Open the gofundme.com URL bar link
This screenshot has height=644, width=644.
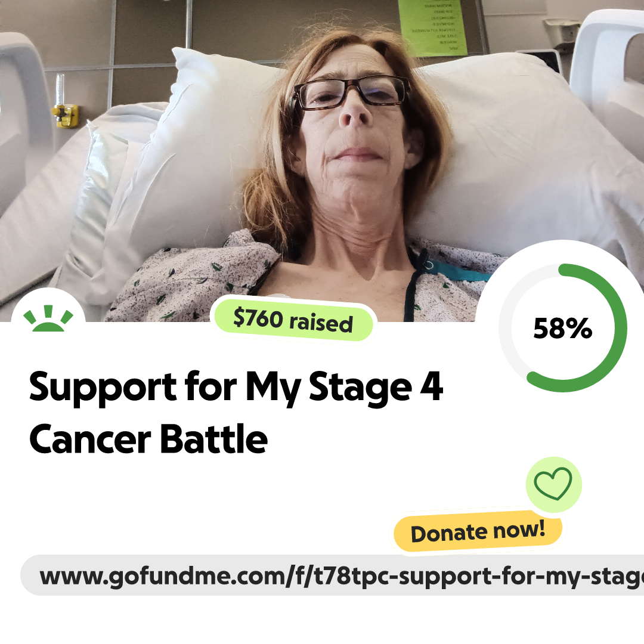click(x=332, y=575)
